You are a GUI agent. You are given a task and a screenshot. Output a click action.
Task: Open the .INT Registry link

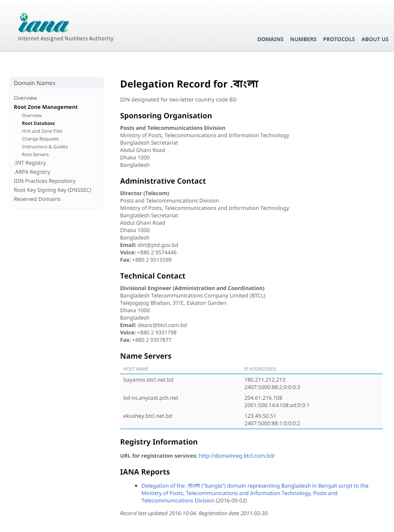[x=30, y=163]
